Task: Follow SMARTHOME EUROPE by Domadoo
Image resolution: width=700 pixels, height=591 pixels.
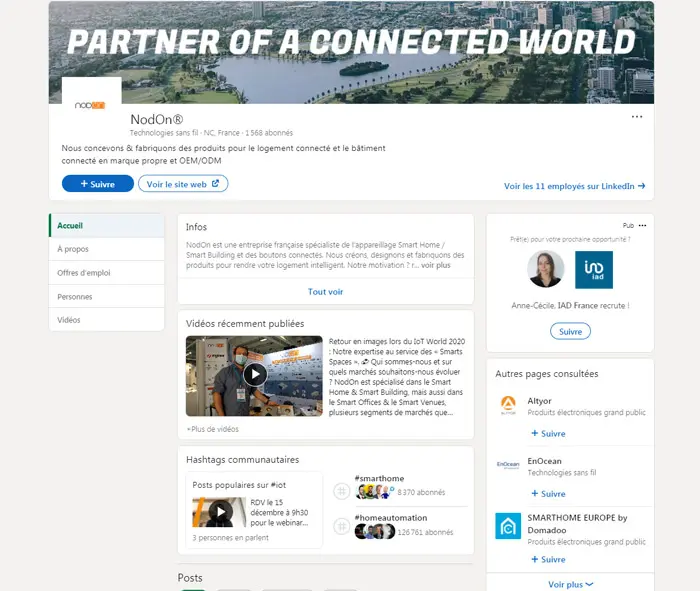Action: click(548, 559)
